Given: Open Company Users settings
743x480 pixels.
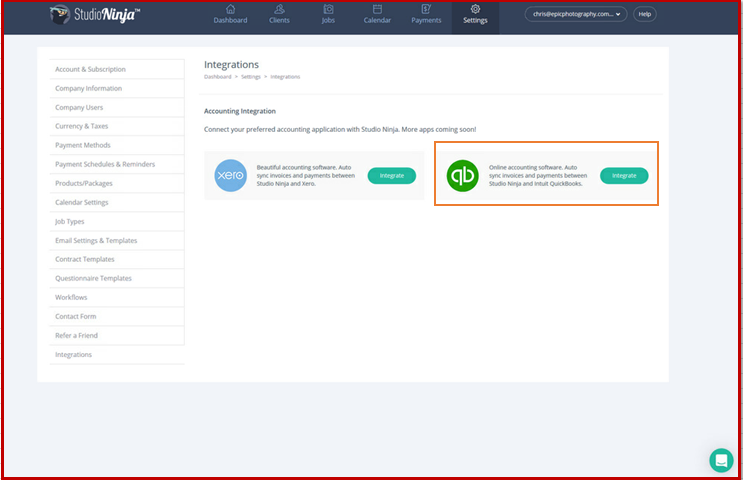Looking at the screenshot, I should (117, 107).
